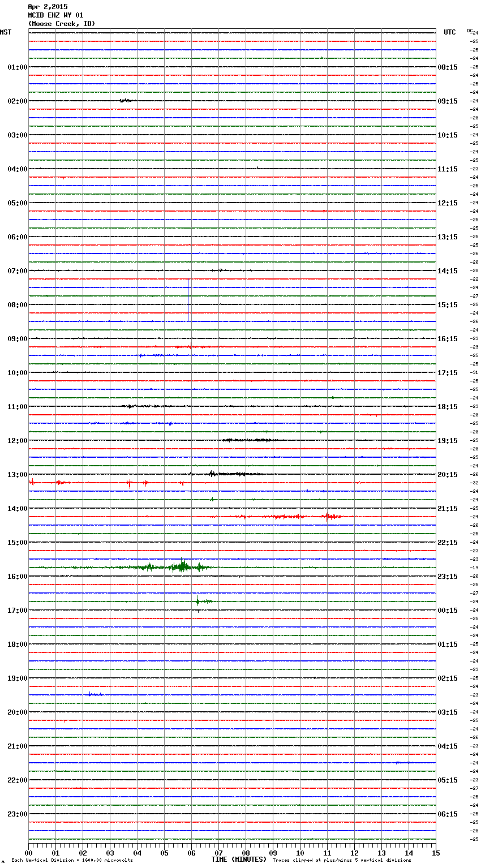Click minute tick label '15' on bottom axis

click(436, 853)
